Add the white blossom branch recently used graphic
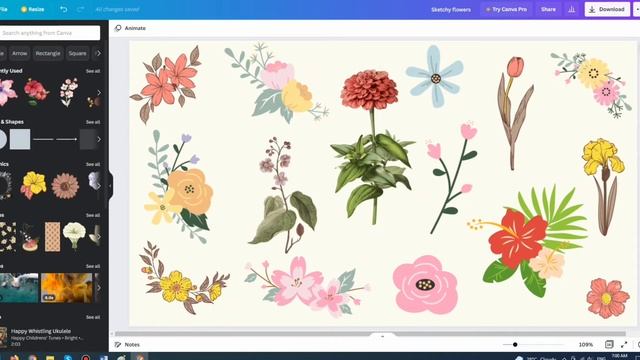This screenshot has width=640, height=360. [x=69, y=93]
